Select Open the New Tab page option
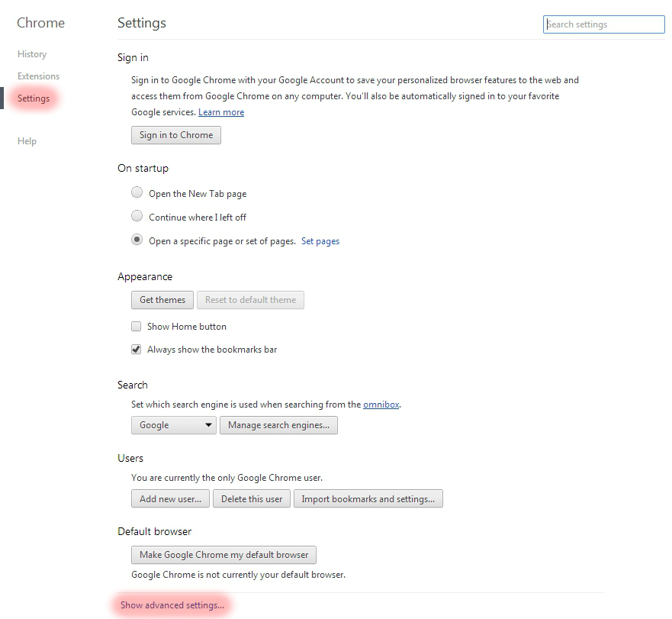This screenshot has width=672, height=619. pos(137,192)
